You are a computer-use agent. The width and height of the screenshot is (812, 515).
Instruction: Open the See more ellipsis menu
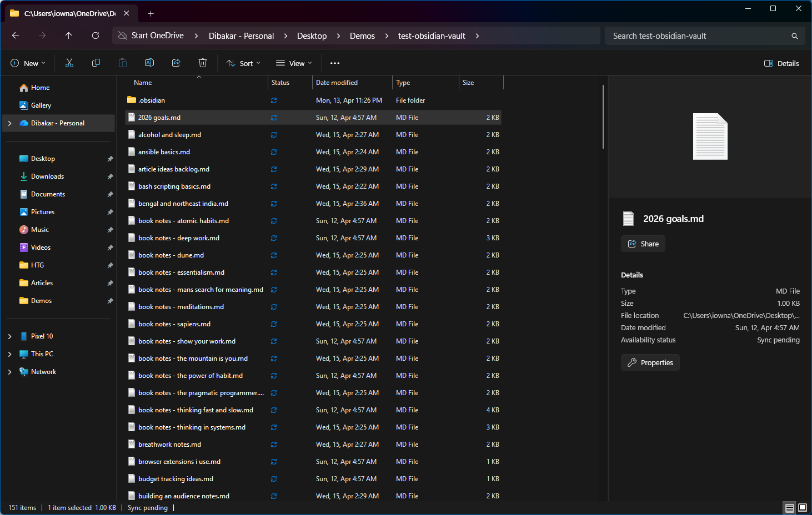[x=335, y=63]
